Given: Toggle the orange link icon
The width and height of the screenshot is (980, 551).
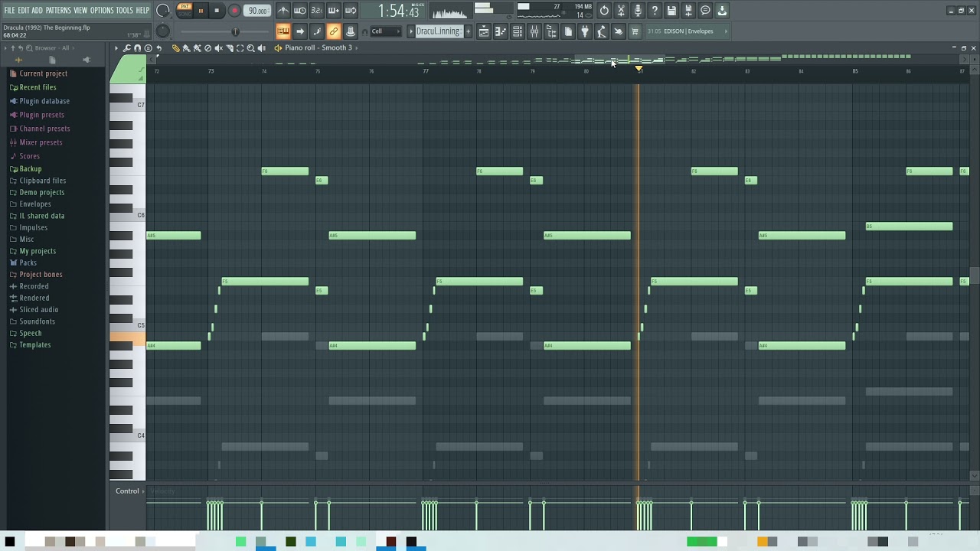Looking at the screenshot, I should pyautogui.click(x=334, y=31).
